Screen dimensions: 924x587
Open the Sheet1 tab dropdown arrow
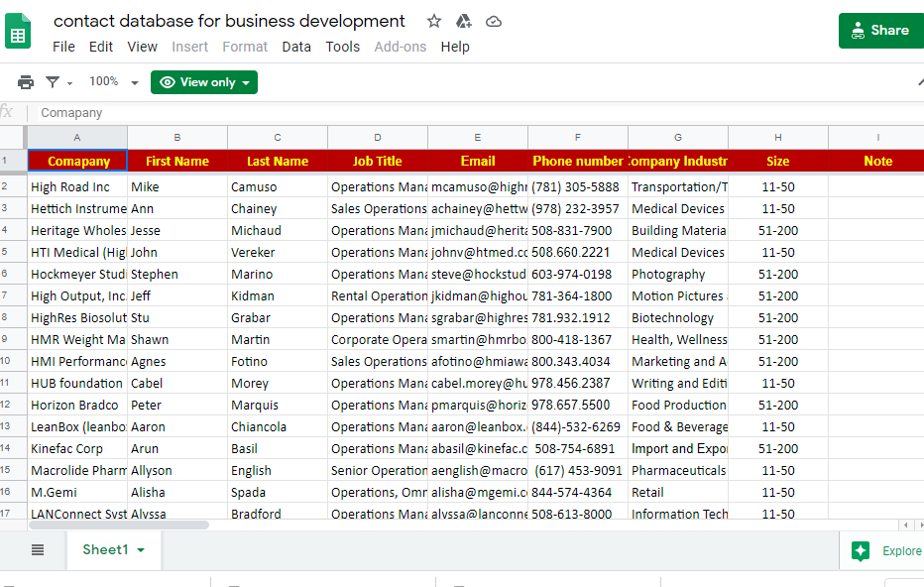[138, 550]
